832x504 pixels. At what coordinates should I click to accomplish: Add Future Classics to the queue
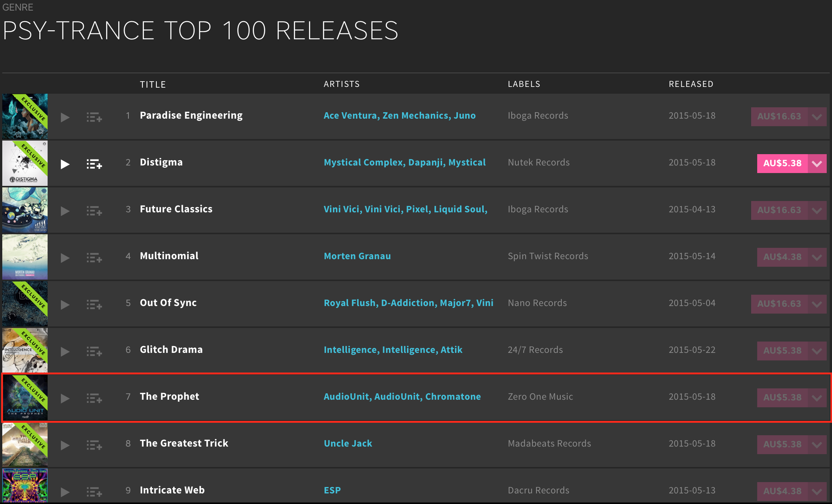(x=94, y=211)
